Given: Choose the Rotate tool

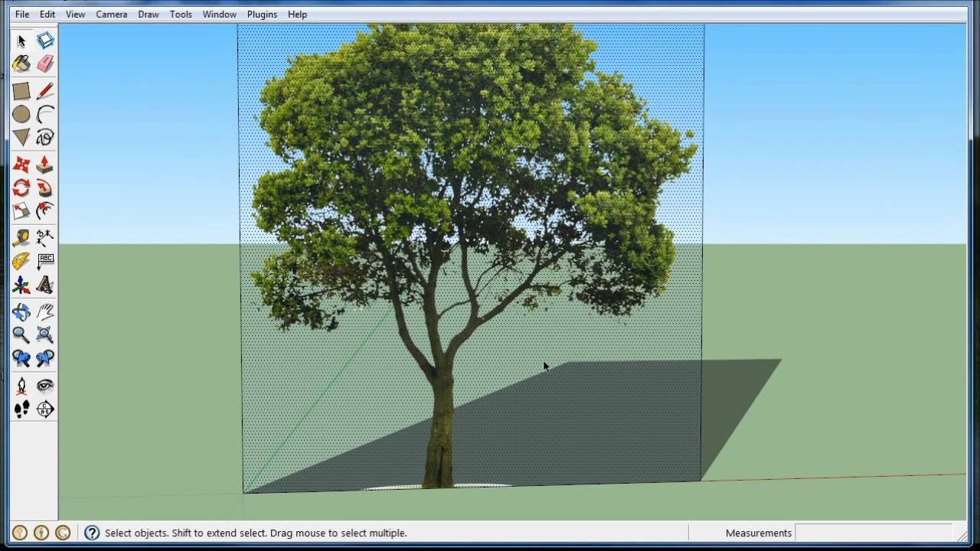Looking at the screenshot, I should [x=21, y=187].
